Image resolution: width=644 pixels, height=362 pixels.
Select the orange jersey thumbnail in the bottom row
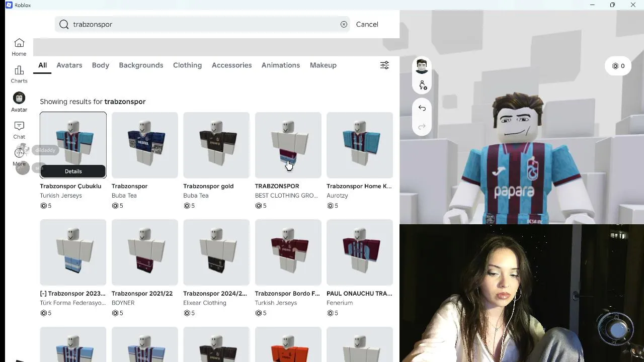tap(288, 344)
